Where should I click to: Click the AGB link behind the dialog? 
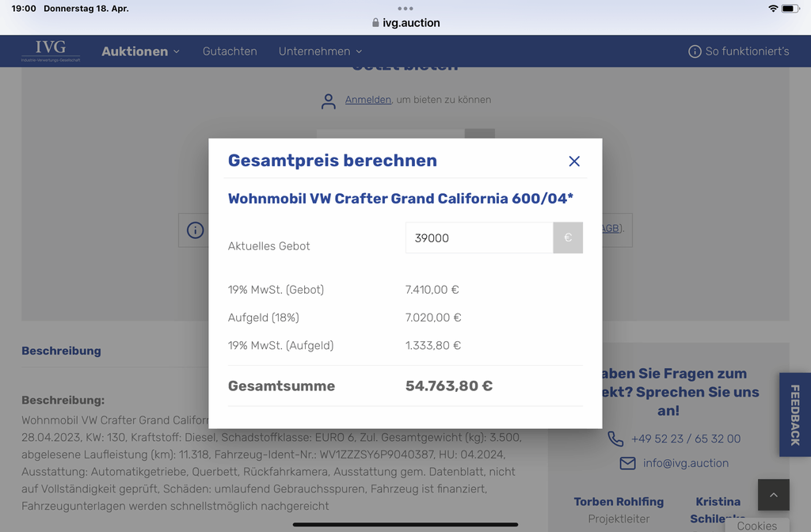pos(611,229)
